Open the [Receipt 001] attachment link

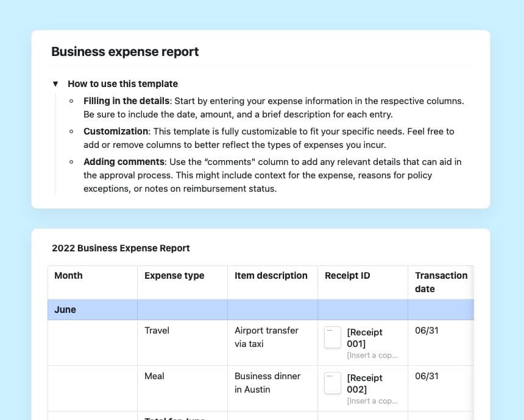click(364, 338)
